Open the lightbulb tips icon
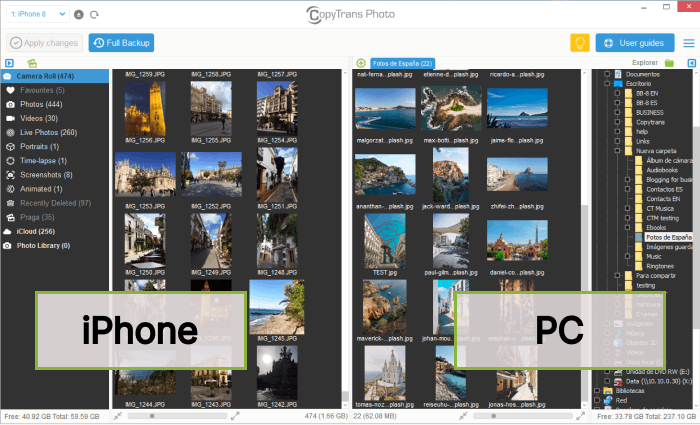This screenshot has width=700, height=425. pos(580,43)
